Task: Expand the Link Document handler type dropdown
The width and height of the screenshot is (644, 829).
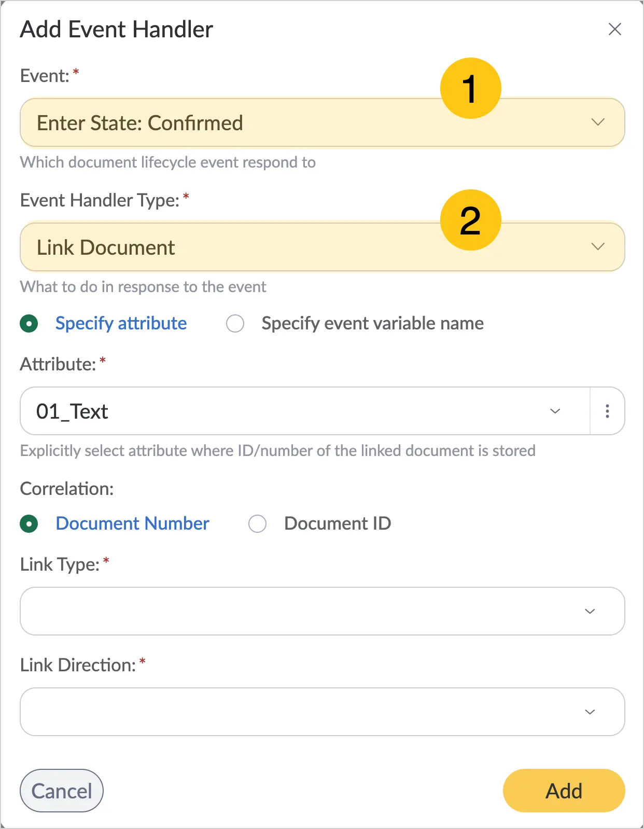Action: [322, 247]
